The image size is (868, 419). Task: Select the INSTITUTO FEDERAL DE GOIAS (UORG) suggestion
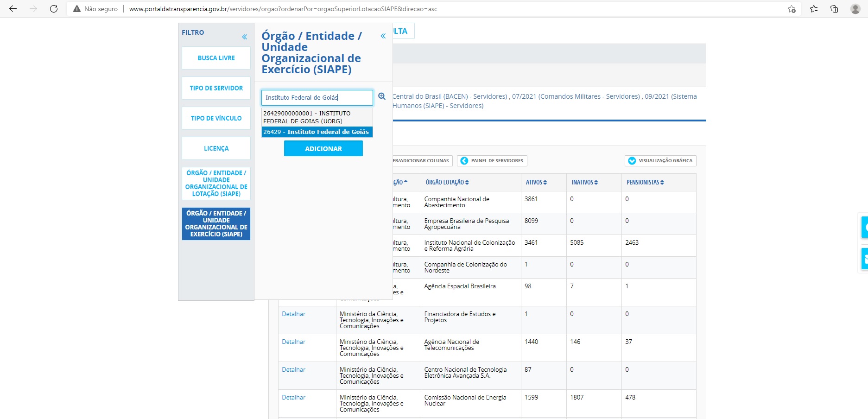click(317, 117)
